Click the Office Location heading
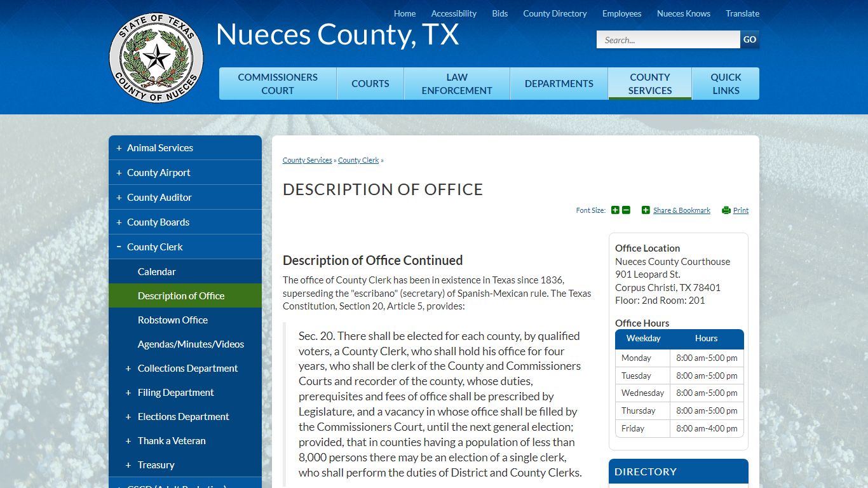 [x=648, y=248]
